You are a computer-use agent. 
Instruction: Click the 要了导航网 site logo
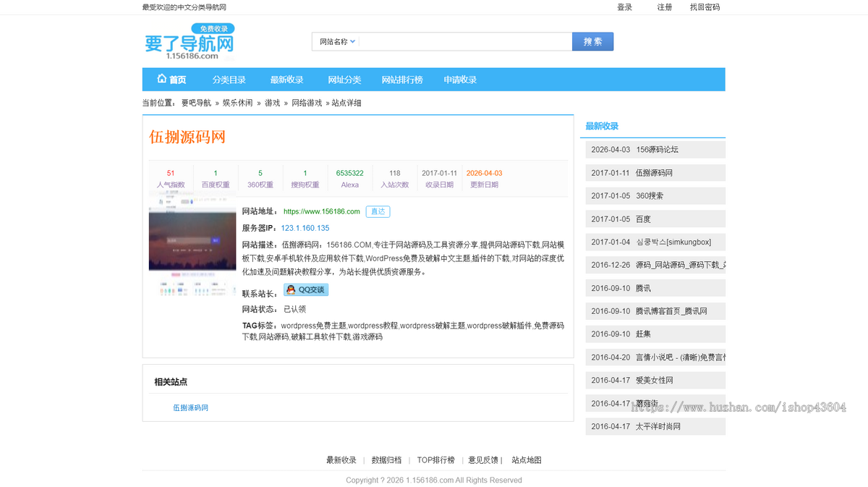coord(190,42)
